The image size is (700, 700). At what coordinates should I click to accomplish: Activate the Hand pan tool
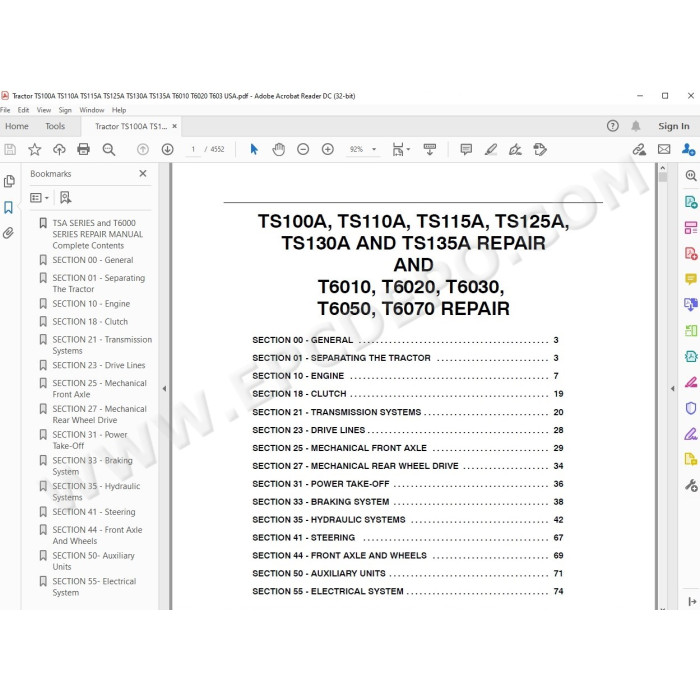(x=279, y=149)
